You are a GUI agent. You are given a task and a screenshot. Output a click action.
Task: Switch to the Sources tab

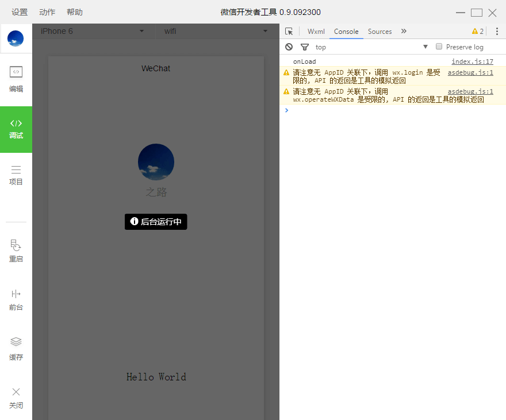click(379, 31)
